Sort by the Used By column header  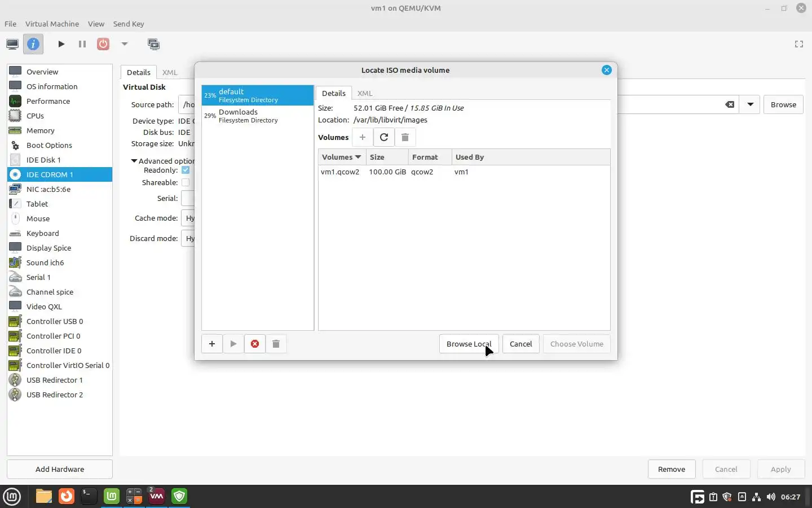(531, 157)
